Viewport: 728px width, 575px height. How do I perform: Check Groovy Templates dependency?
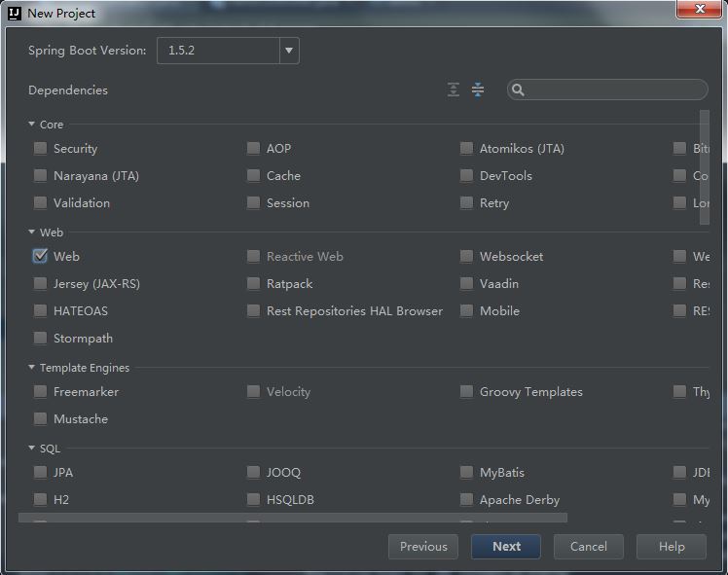point(466,392)
